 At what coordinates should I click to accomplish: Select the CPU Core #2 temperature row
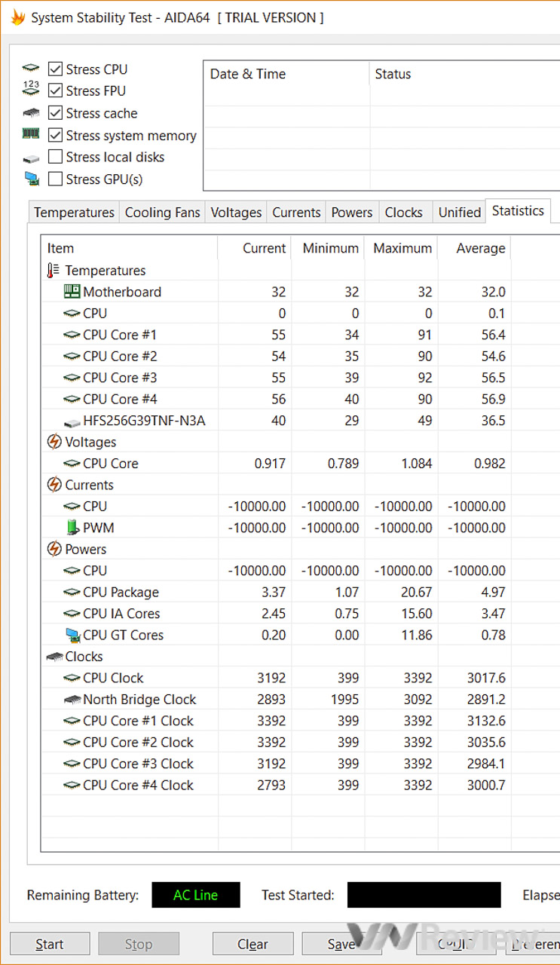(x=300, y=356)
